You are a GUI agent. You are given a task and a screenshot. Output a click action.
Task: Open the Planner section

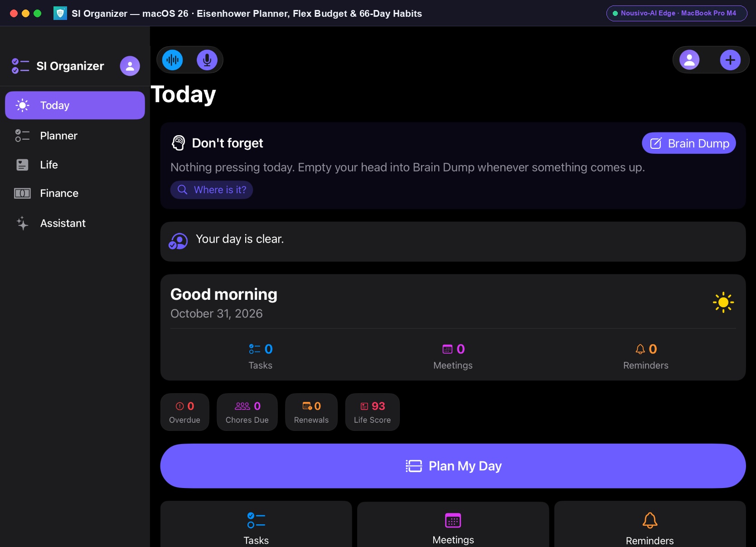[75, 136]
